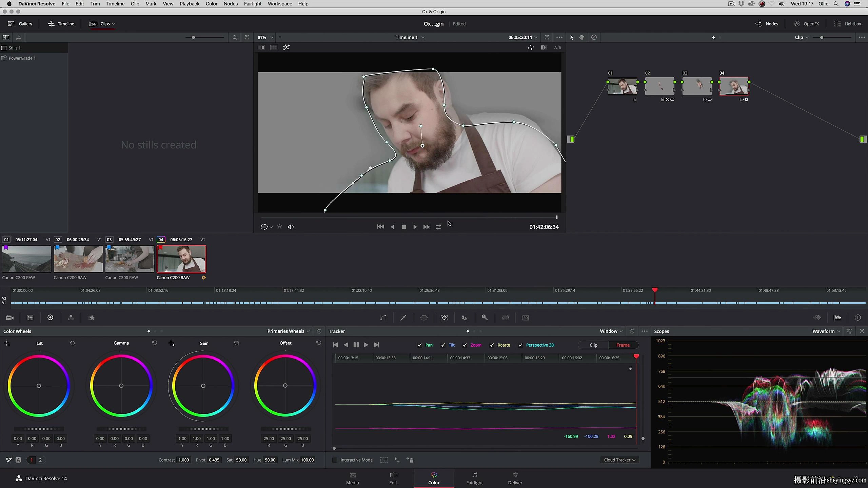Open the Blur palette icon
This screenshot has height=488, width=868.
click(465, 318)
